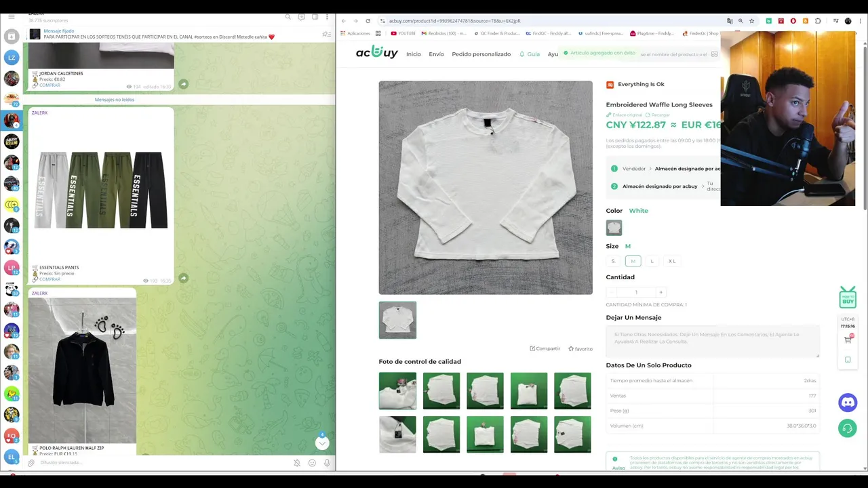Open the Plug4me bookmark
The image size is (868, 488).
click(x=652, y=33)
